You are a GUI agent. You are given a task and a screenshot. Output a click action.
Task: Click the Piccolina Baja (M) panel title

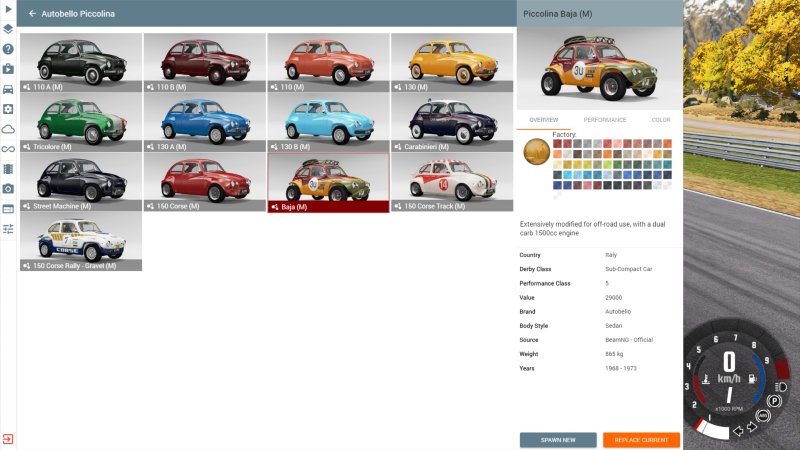558,14
